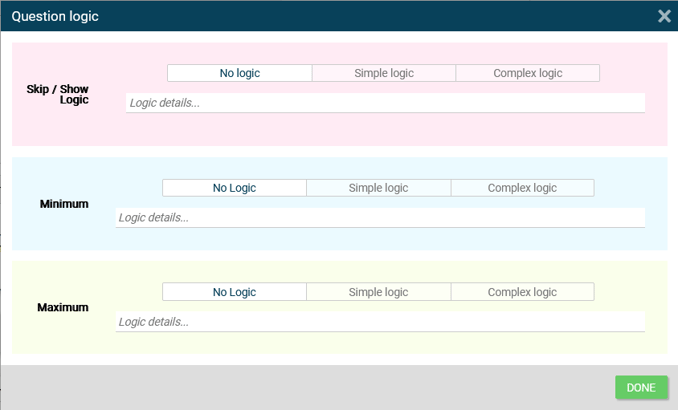Switch Maximum to Complex logic
Screen dimensions: 678x410
pyautogui.click(x=522, y=292)
